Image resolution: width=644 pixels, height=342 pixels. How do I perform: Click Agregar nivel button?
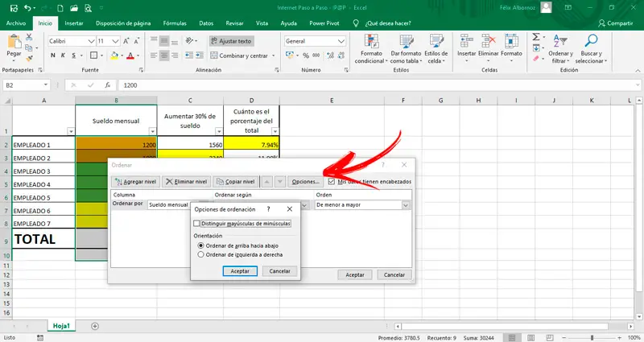[x=135, y=182]
